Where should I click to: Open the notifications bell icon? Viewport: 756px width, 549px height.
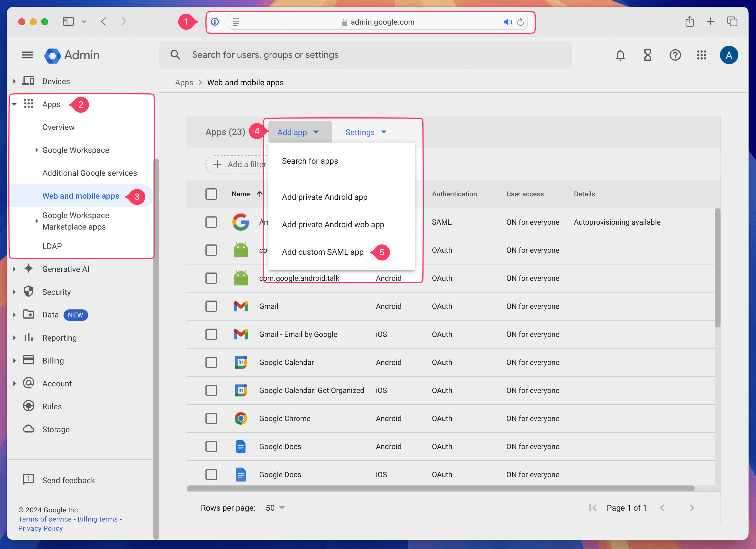pos(620,55)
